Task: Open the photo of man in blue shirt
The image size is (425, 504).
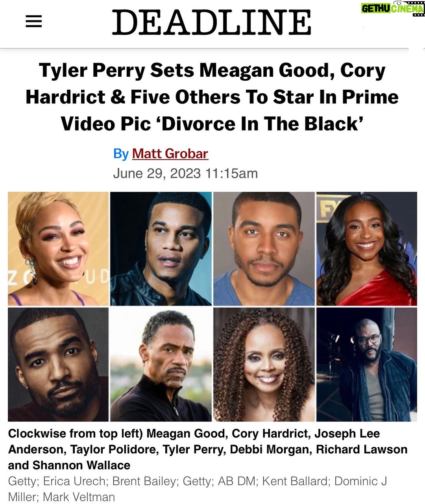Action: (264, 249)
